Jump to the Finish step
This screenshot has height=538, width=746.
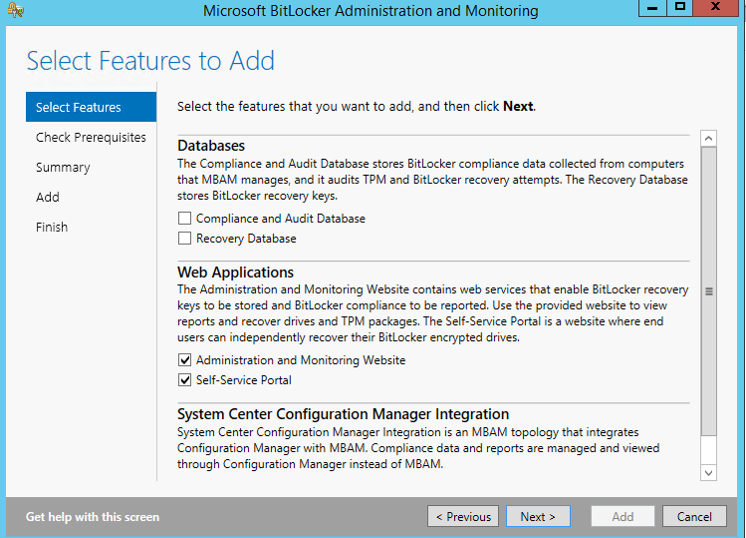tap(52, 227)
